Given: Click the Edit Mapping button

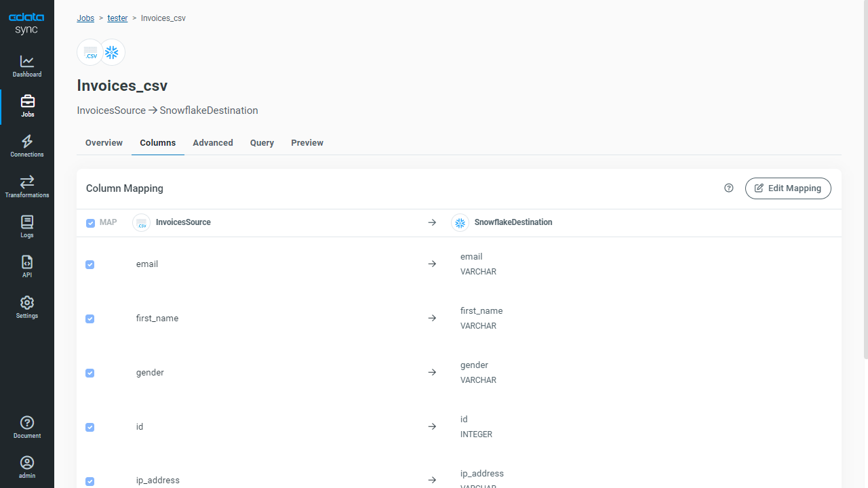Looking at the screenshot, I should [787, 188].
